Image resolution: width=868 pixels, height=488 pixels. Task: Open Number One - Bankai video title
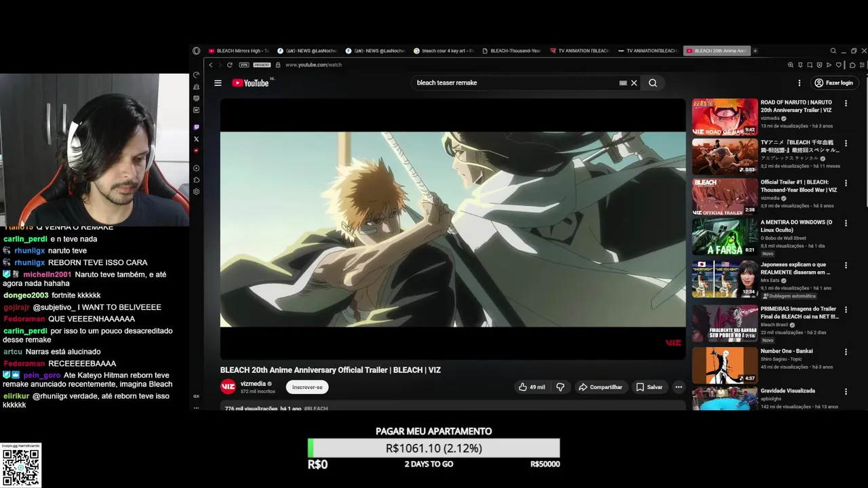pyautogui.click(x=787, y=351)
